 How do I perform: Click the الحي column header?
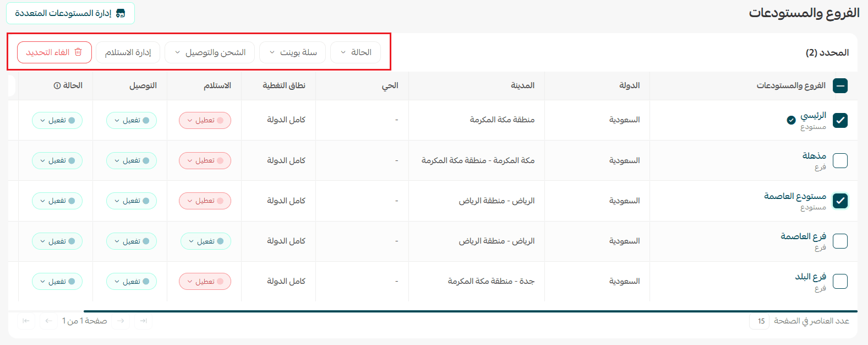point(390,85)
